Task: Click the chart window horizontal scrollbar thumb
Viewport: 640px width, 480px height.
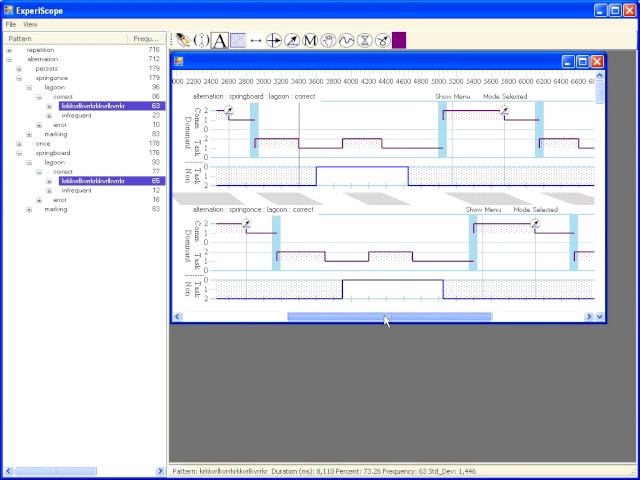Action: click(x=390, y=316)
